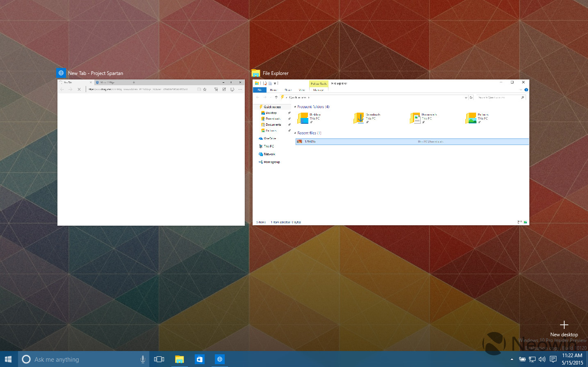Stop page loading in Spartan
This screenshot has height=367, width=588.
click(79, 89)
